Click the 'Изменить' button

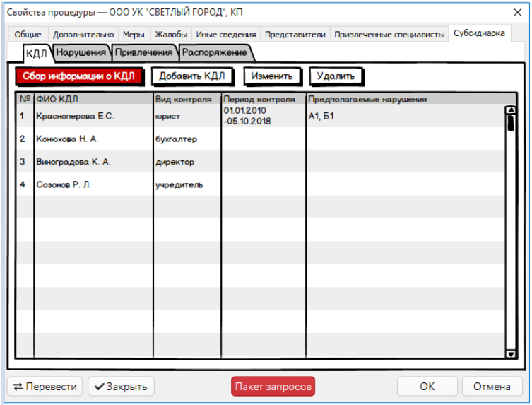272,76
